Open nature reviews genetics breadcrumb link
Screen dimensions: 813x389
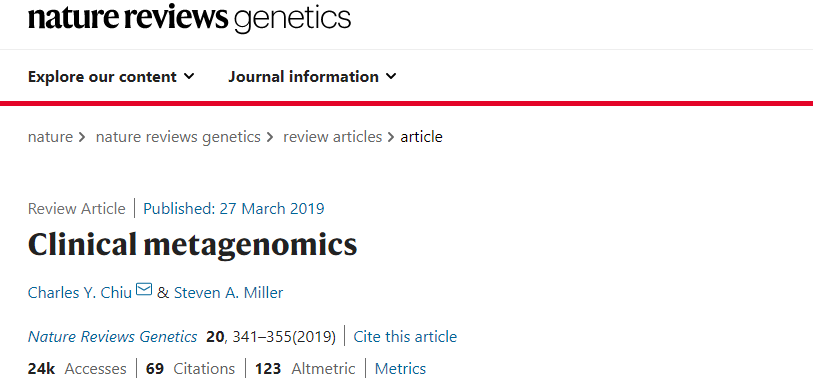[x=178, y=137]
